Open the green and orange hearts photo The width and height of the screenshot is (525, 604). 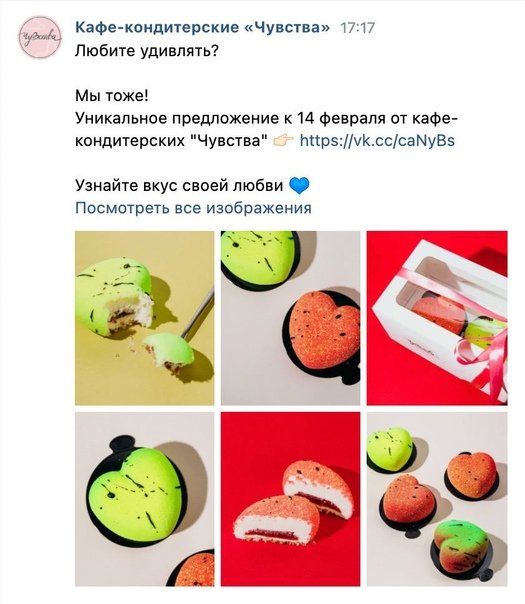click(x=290, y=318)
